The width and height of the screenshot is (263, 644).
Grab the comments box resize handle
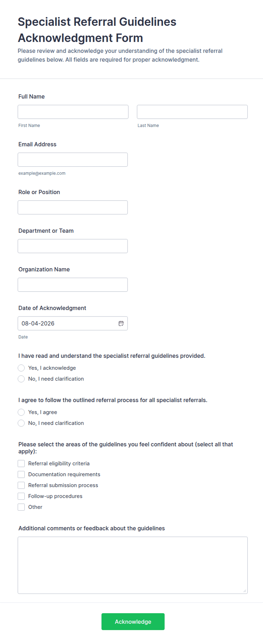(x=245, y=591)
